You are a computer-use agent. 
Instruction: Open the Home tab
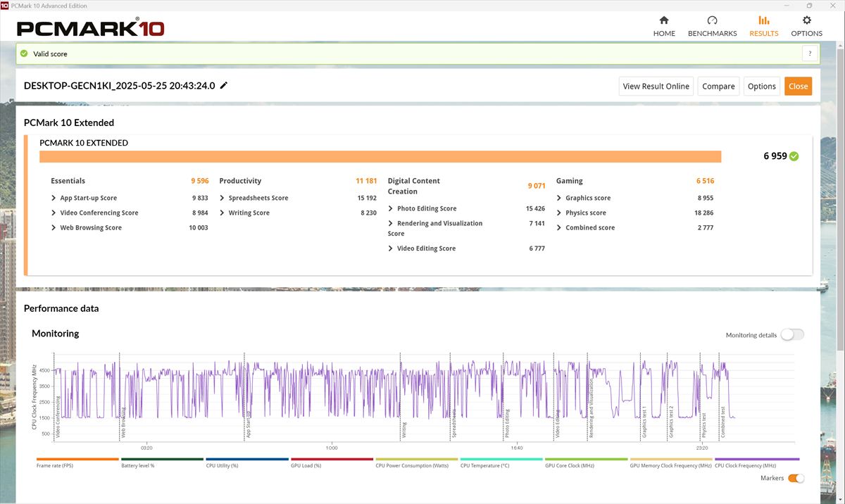coord(664,27)
